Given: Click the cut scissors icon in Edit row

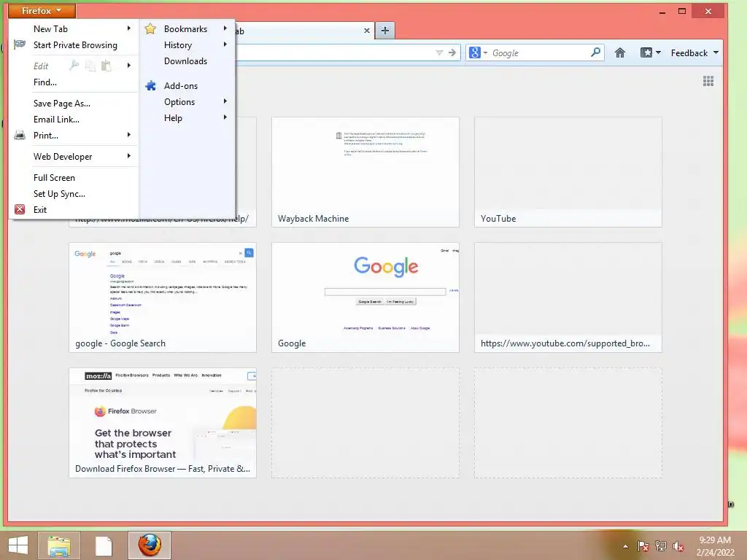Looking at the screenshot, I should (x=74, y=66).
